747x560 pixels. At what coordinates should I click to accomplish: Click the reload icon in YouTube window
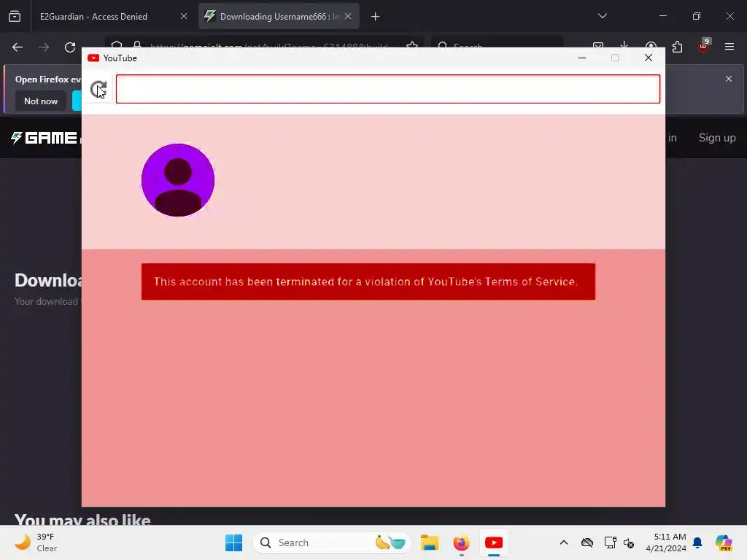tap(98, 88)
